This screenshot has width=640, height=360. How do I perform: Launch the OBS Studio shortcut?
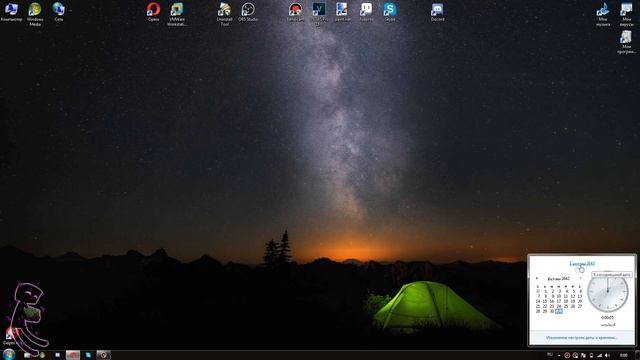tap(248, 11)
